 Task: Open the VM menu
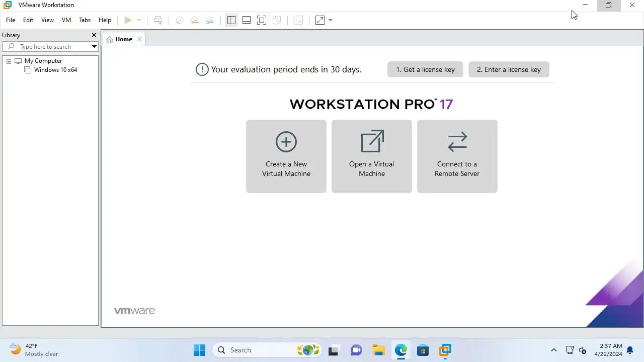point(66,20)
